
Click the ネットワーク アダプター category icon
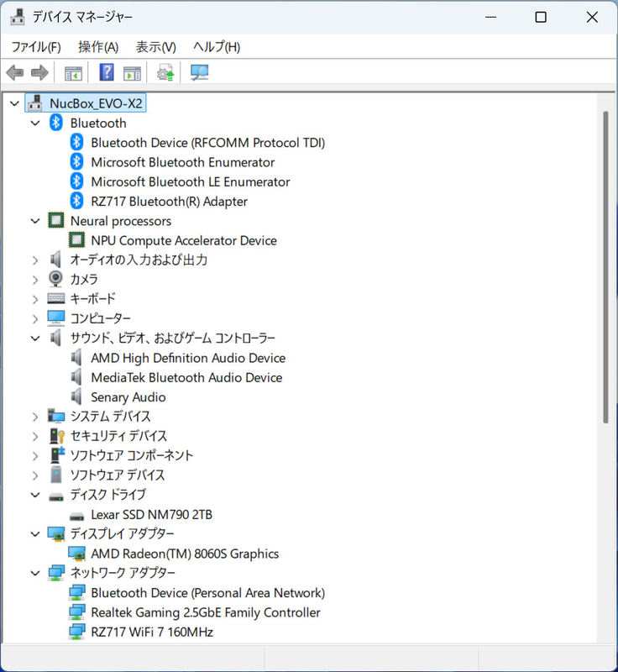pos(56,573)
